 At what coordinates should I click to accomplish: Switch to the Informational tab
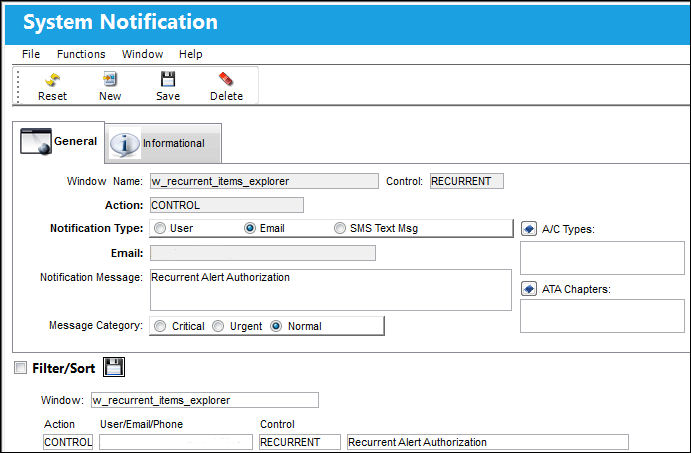pyautogui.click(x=163, y=143)
